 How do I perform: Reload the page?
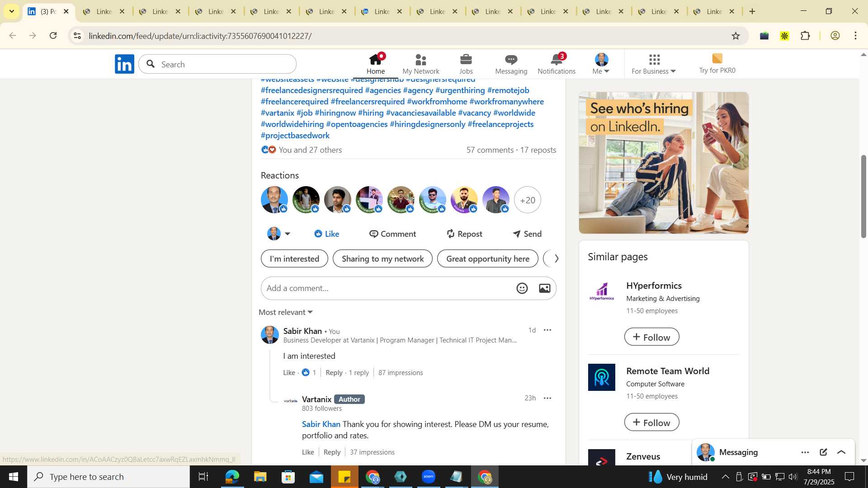tap(53, 36)
